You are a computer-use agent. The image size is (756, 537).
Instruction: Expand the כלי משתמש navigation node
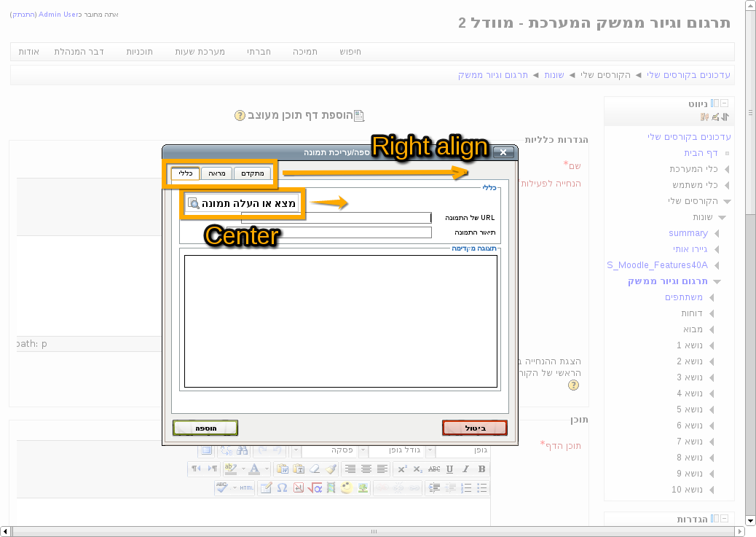pos(727,185)
